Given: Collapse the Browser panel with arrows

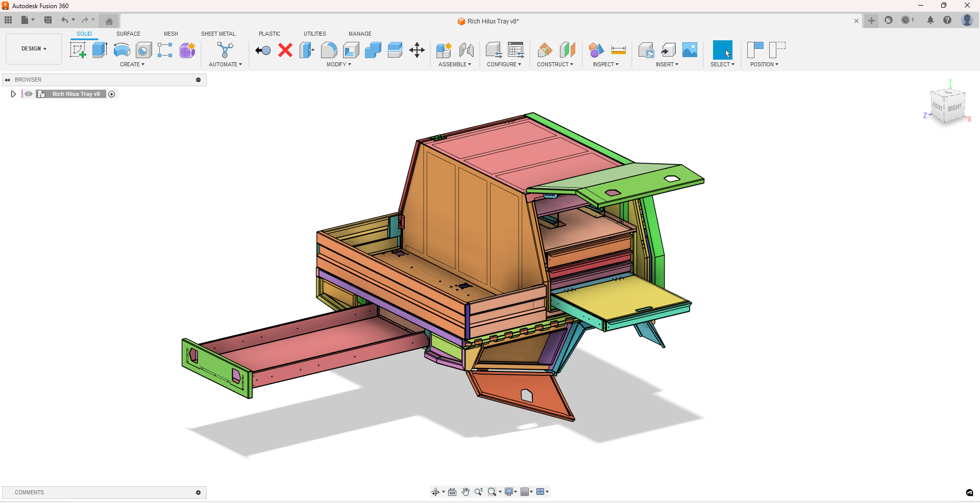Looking at the screenshot, I should click(8, 80).
